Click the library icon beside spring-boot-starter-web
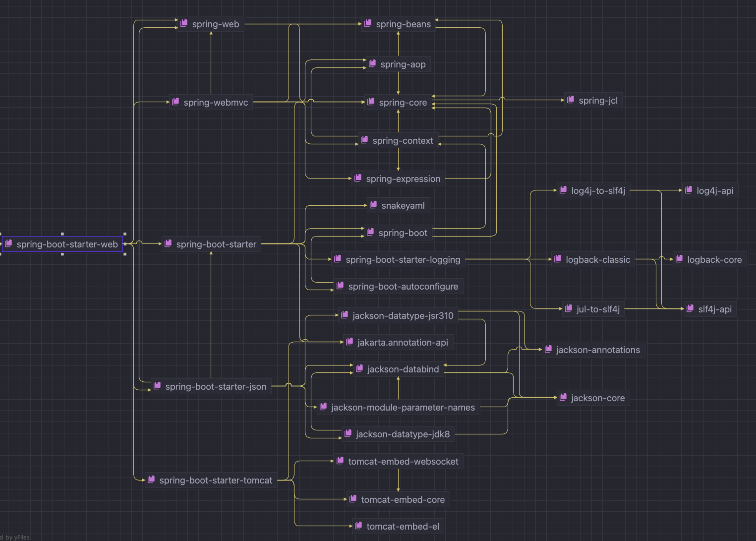 [8, 243]
